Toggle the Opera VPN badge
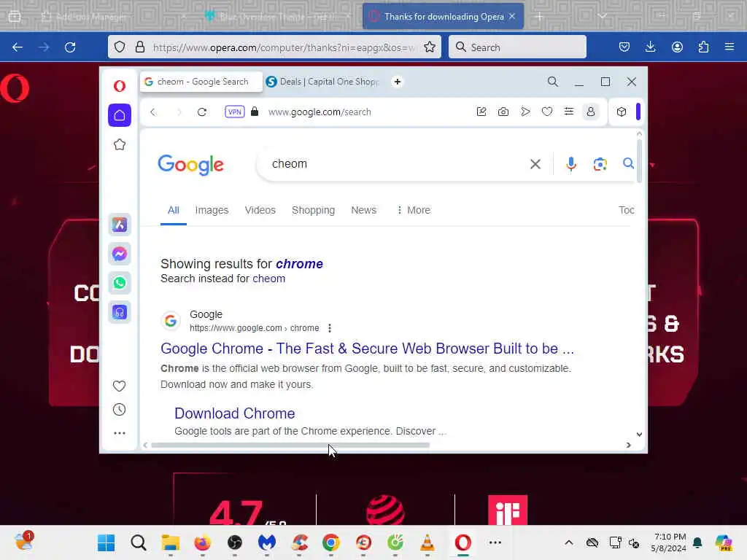 coord(234,112)
